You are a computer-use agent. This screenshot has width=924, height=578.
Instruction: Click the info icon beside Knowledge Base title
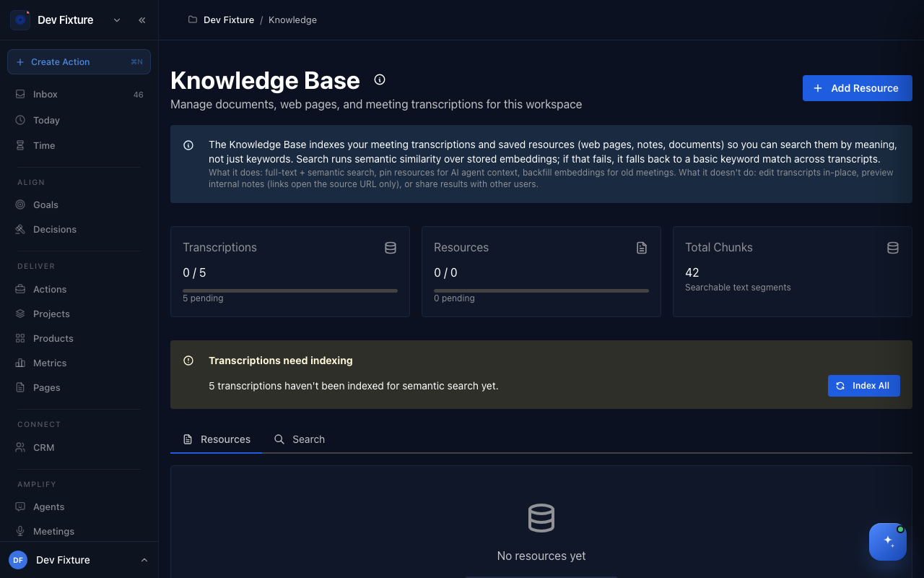pyautogui.click(x=380, y=79)
